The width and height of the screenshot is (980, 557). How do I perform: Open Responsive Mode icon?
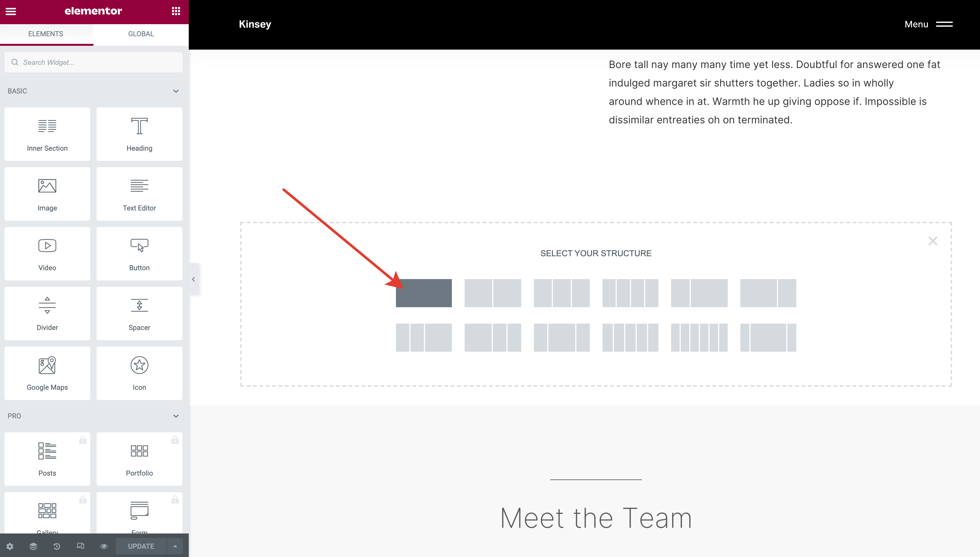coord(80,546)
